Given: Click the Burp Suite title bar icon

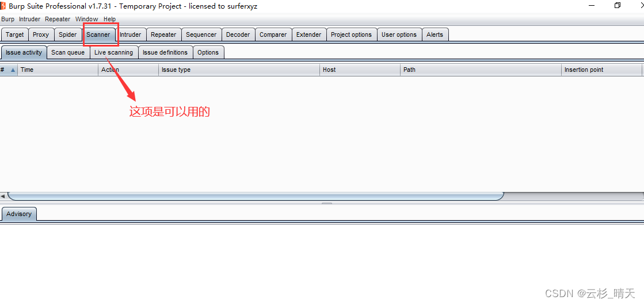Looking at the screenshot, I should pyautogui.click(x=3, y=6).
